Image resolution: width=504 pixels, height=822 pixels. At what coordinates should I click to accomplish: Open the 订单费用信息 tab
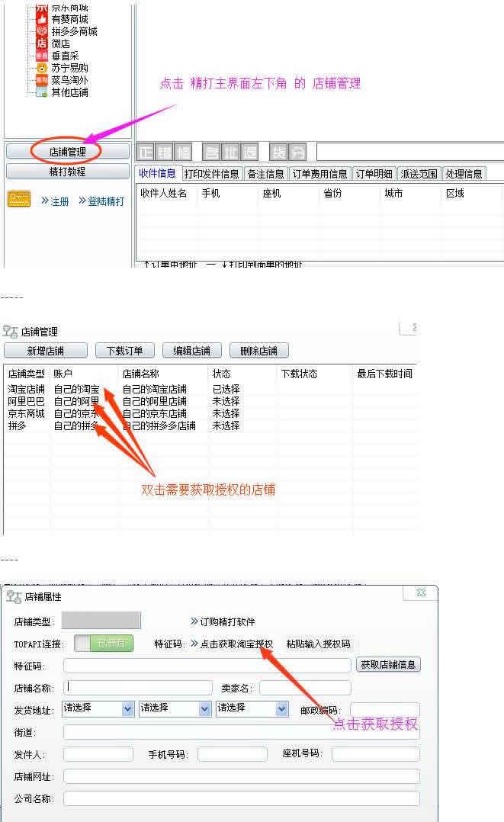319,174
